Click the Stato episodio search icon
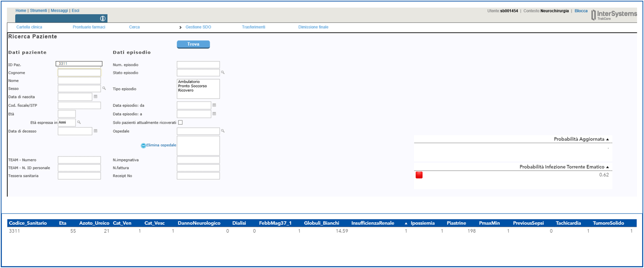 tap(223, 73)
